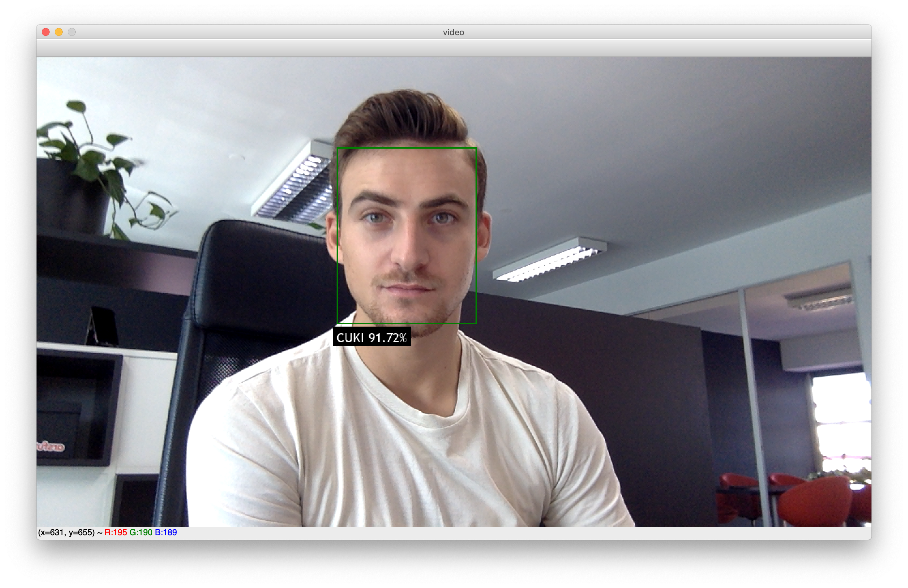Click the empty gray toolbar strip
Image resolution: width=908 pixels, height=588 pixels.
click(453, 48)
